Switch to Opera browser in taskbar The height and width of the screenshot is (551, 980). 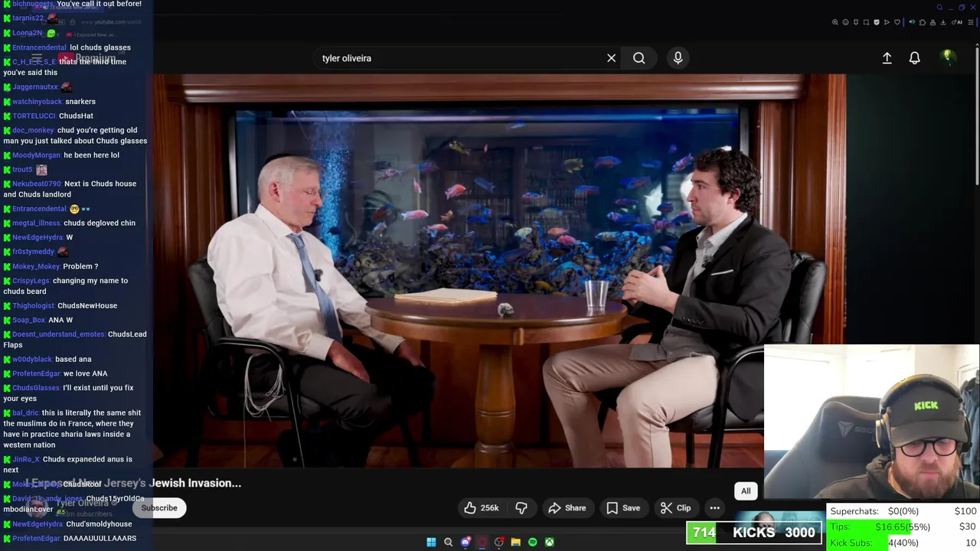[x=482, y=542]
